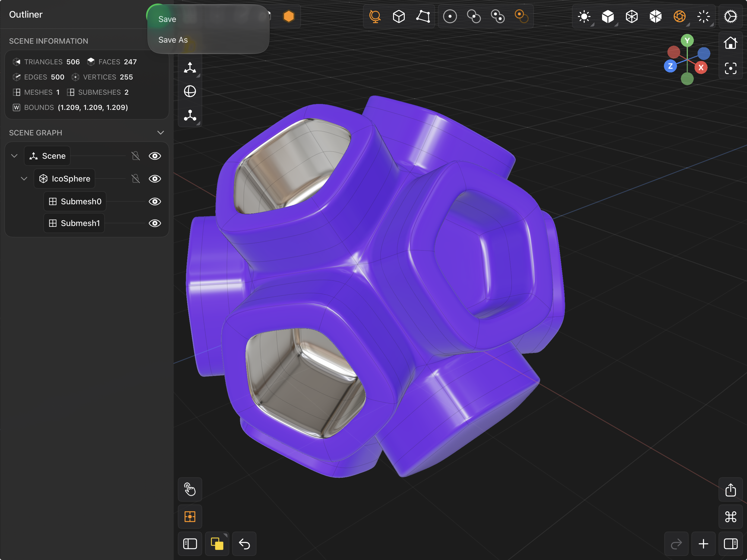Viewport: 747px width, 560px height.
Task: Click the undo arrow button
Action: pos(244,544)
